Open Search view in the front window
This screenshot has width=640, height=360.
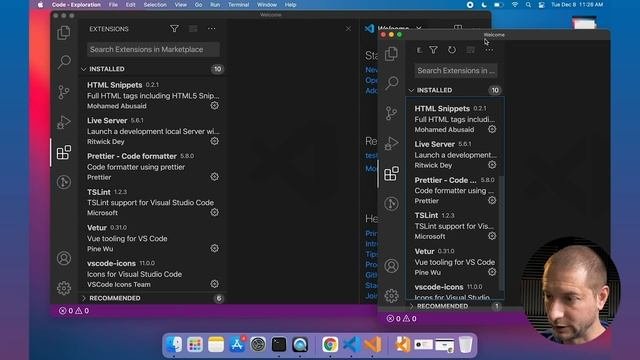tap(391, 83)
